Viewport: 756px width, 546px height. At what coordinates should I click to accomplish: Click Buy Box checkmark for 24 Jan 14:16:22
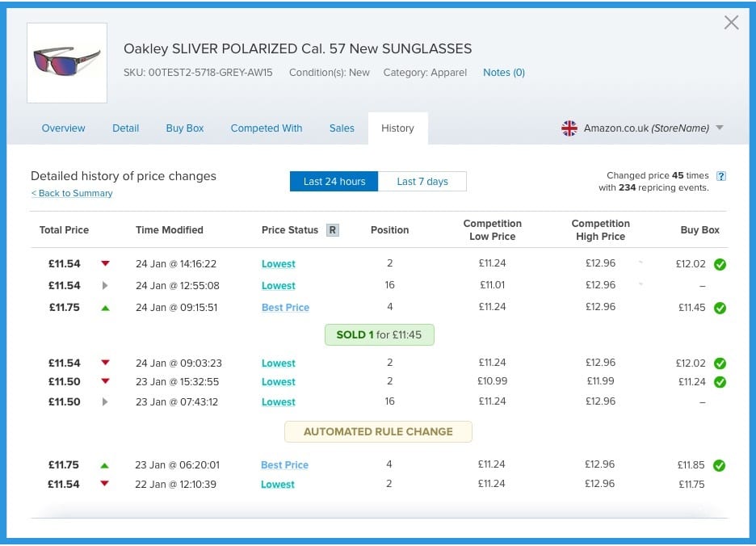pyautogui.click(x=720, y=264)
